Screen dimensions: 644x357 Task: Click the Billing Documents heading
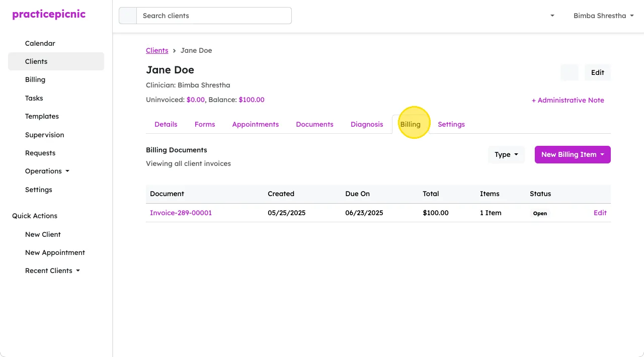177,150
